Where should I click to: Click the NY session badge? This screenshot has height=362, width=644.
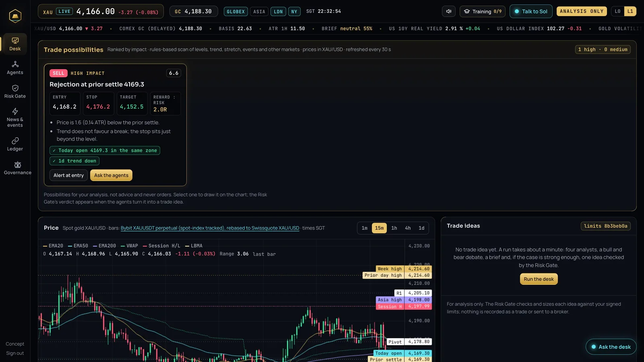point(294,12)
